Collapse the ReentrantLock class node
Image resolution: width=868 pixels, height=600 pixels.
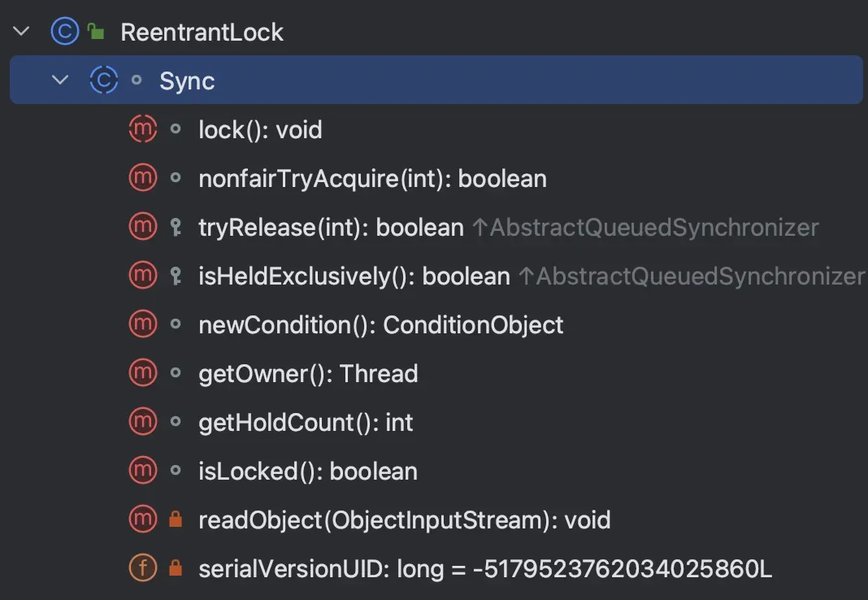21,33
